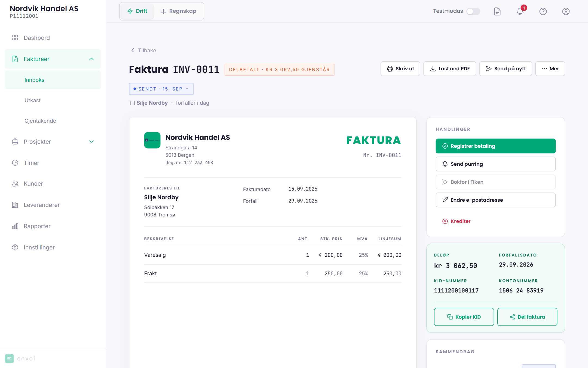Click the Nordvik Handel AS invoice logo
The height and width of the screenshot is (368, 588).
(x=152, y=140)
